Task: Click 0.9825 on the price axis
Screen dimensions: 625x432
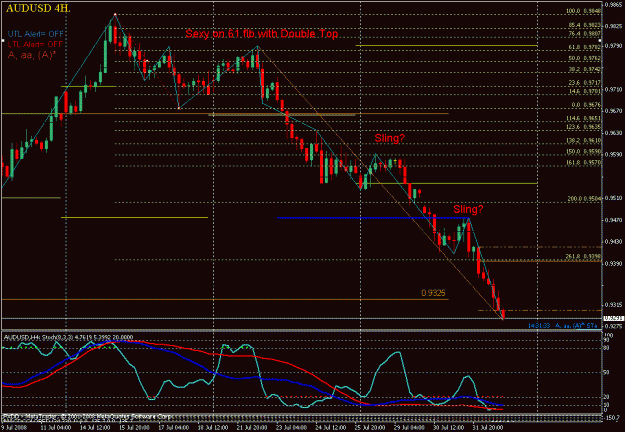Action: click(x=613, y=26)
